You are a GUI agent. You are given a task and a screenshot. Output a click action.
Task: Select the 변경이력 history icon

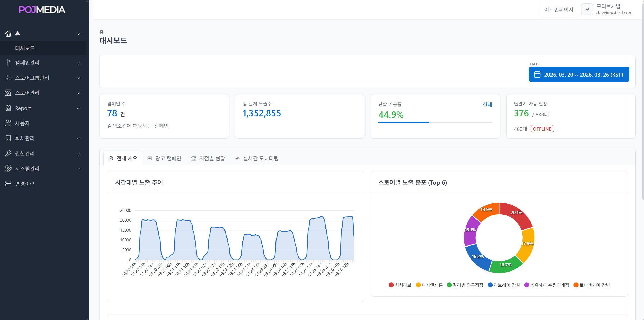tap(8, 183)
